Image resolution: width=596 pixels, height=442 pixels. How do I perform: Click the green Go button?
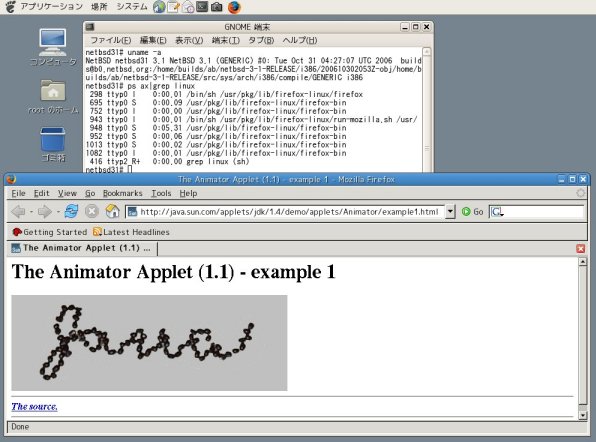(x=472, y=212)
